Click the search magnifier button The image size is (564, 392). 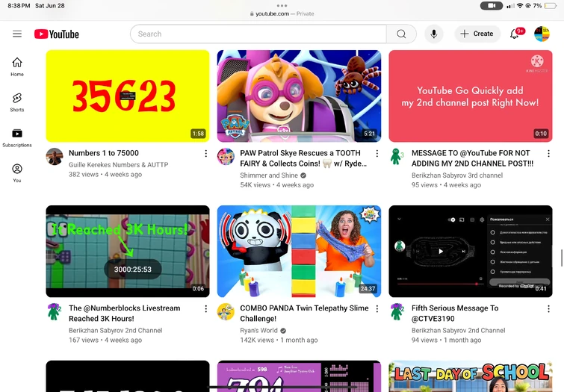pos(401,34)
